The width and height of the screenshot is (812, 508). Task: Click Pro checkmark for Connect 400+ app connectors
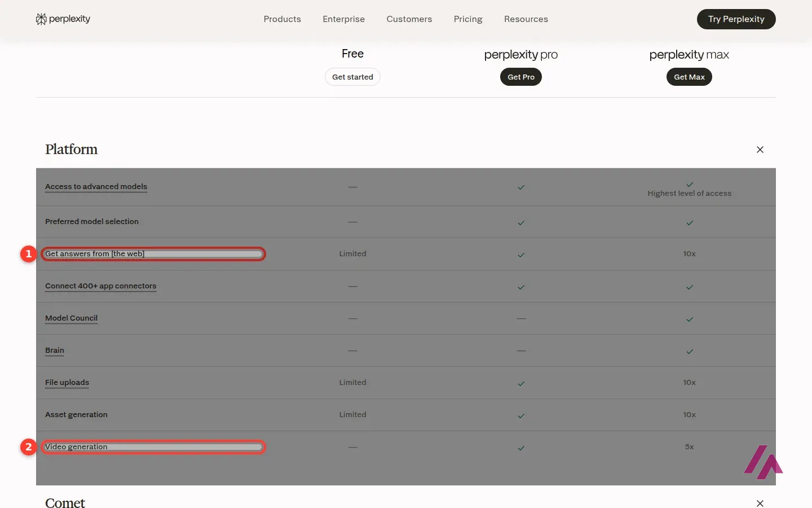(x=521, y=287)
